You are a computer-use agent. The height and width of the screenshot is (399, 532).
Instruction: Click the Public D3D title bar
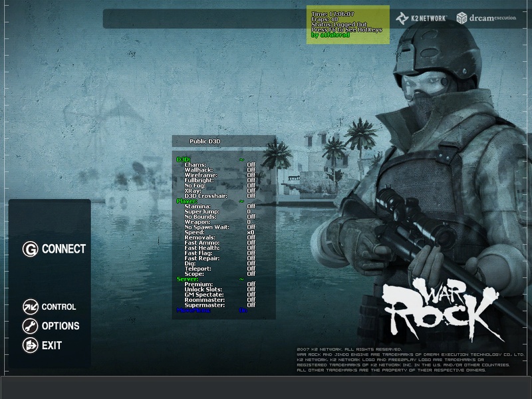223,141
